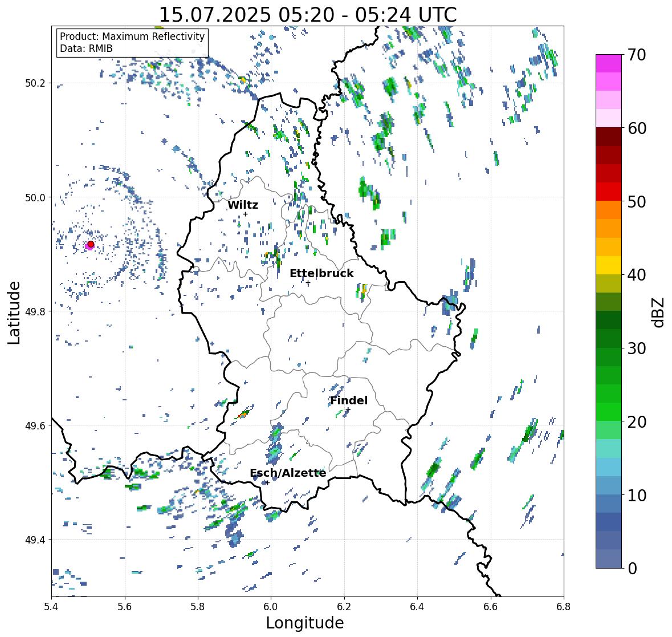Click the 49.6 latitude tick label
This screenshot has width=672, height=637.
[x=35, y=425]
